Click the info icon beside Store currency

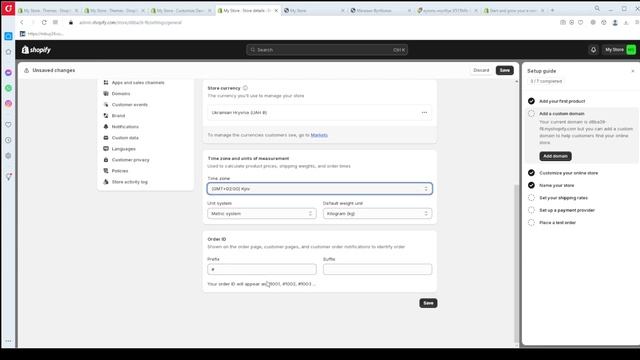point(245,88)
